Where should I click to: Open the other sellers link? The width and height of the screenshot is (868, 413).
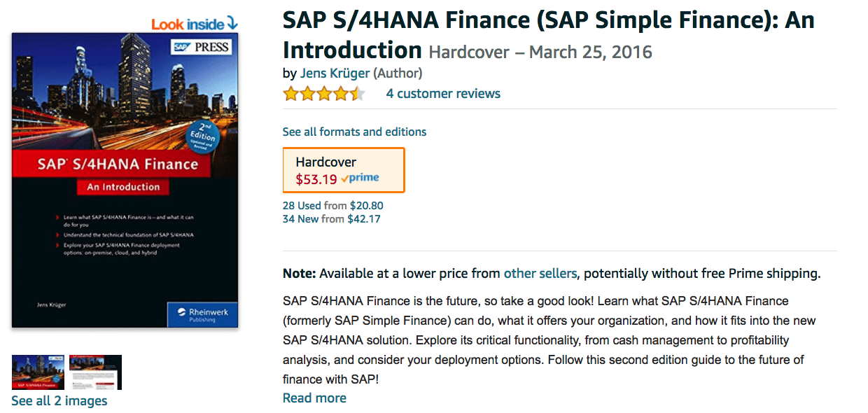click(x=540, y=274)
